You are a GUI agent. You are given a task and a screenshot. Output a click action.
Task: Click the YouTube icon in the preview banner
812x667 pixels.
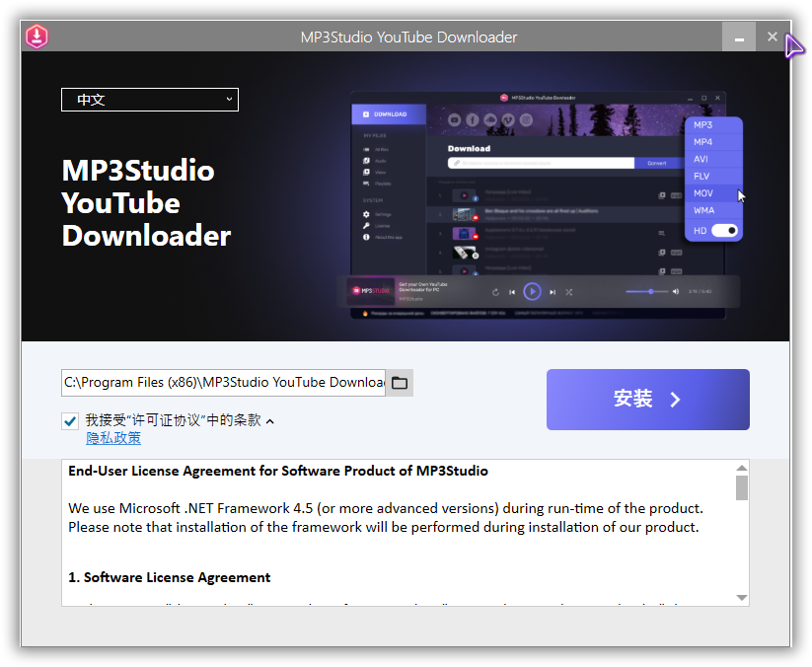tap(455, 120)
